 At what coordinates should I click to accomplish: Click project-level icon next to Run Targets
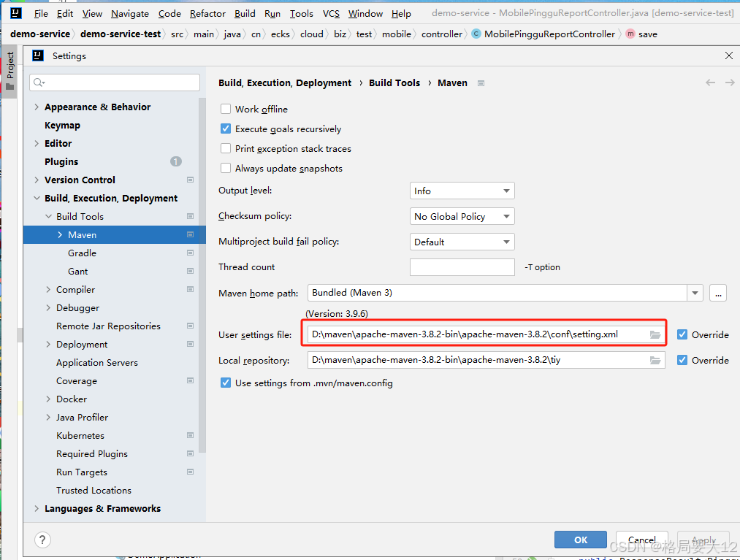(x=190, y=472)
